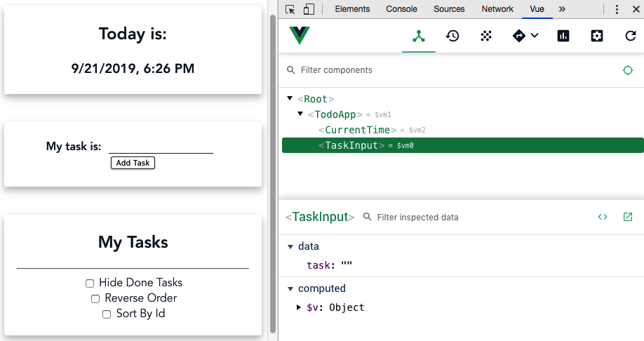
Task: Open the Components inspector tab icon
Action: pos(419,36)
